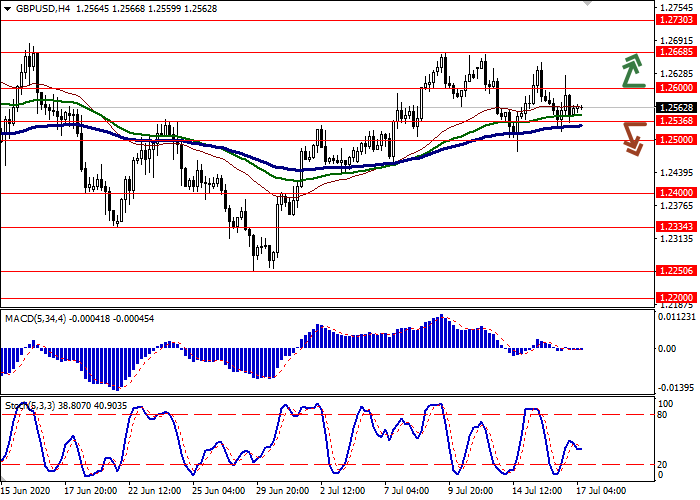Image resolution: width=700 pixels, height=500 pixels.
Task: Select the current price tag 1.25628
Action: pyautogui.click(x=677, y=107)
